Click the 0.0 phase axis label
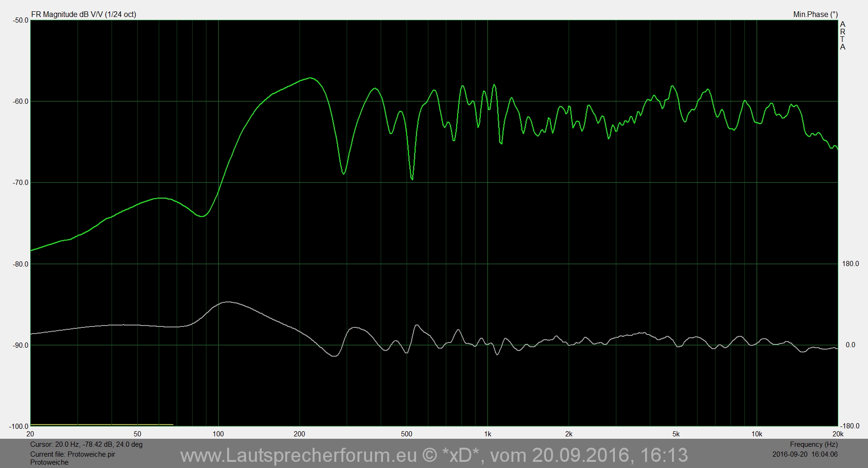This screenshot has height=468, width=868. pyautogui.click(x=850, y=345)
